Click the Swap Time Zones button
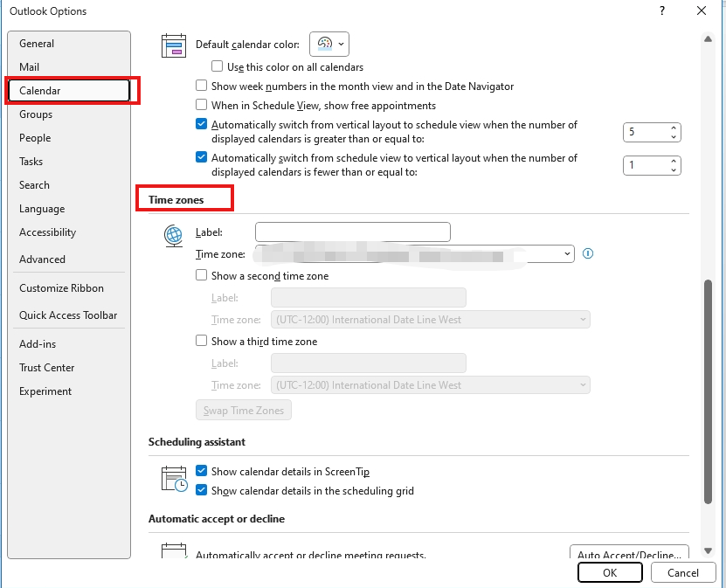This screenshot has height=588, width=726. tap(244, 411)
